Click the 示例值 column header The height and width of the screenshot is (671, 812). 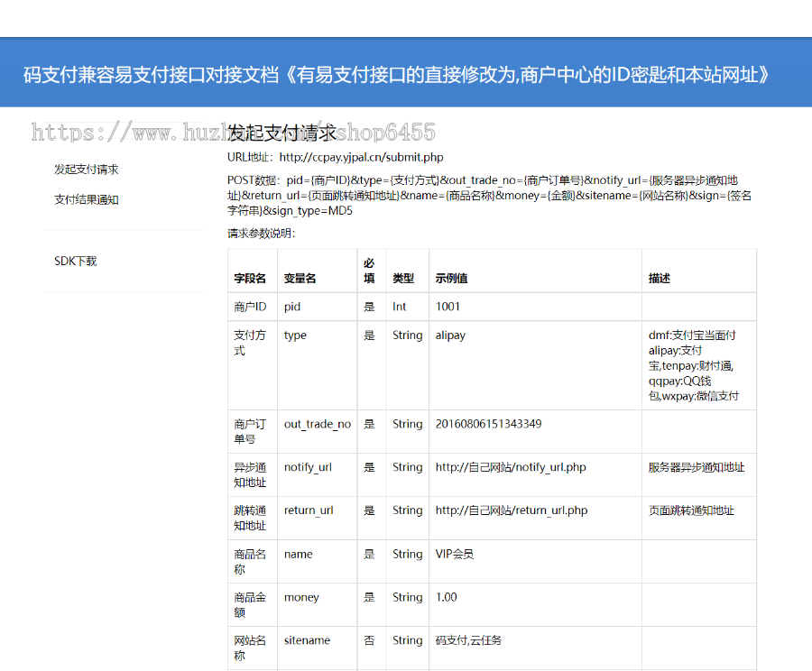451,279
